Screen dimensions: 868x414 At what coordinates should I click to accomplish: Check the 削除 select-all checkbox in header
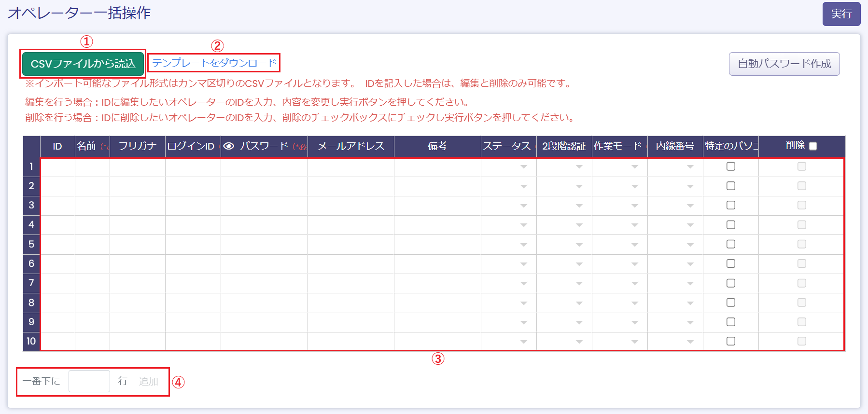click(x=813, y=146)
